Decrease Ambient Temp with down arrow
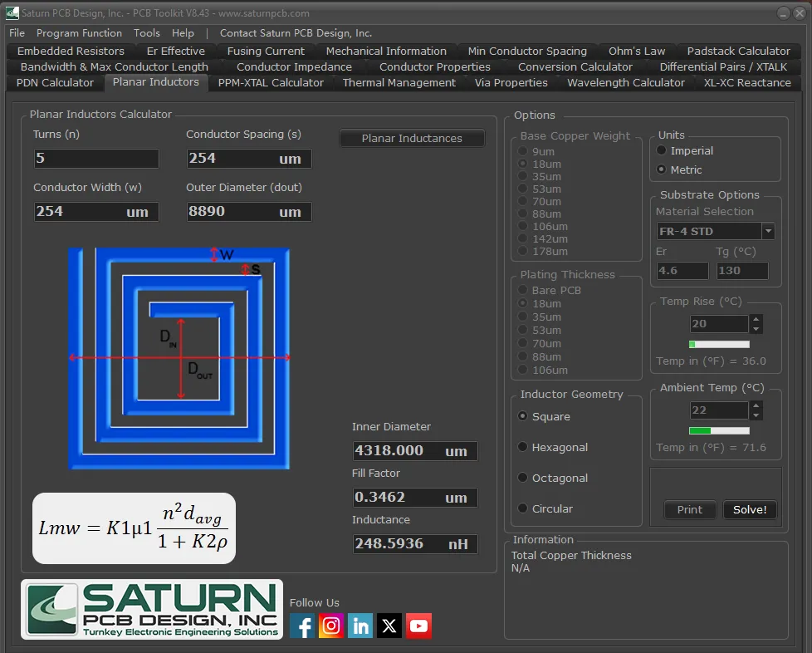This screenshot has width=812, height=653. pyautogui.click(x=756, y=415)
